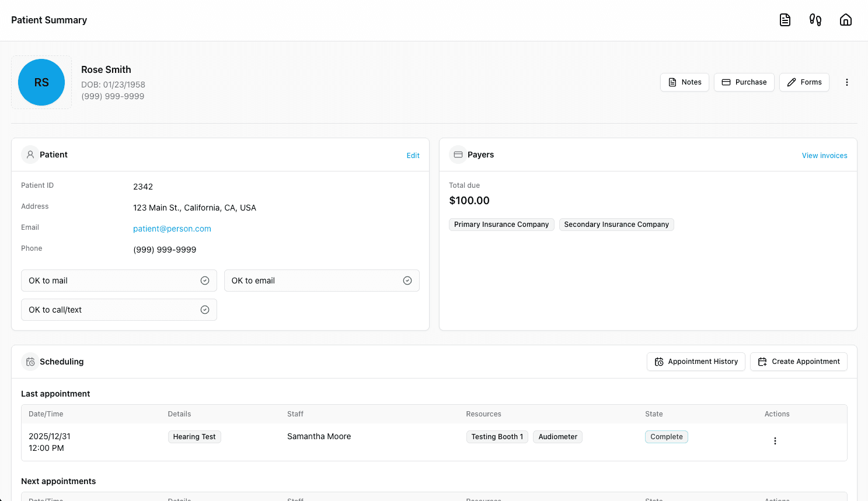This screenshot has width=868, height=501.
Task: Create a new appointment
Action: [799, 362]
